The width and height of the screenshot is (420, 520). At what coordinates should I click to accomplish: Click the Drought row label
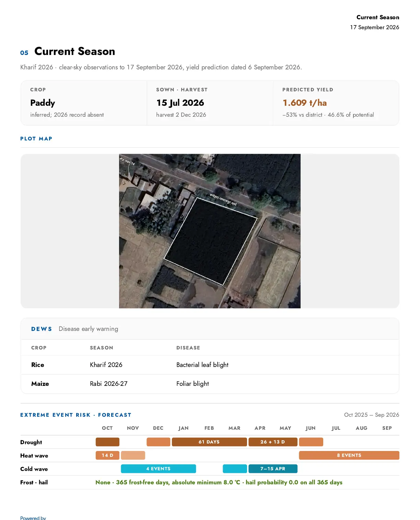click(31, 442)
